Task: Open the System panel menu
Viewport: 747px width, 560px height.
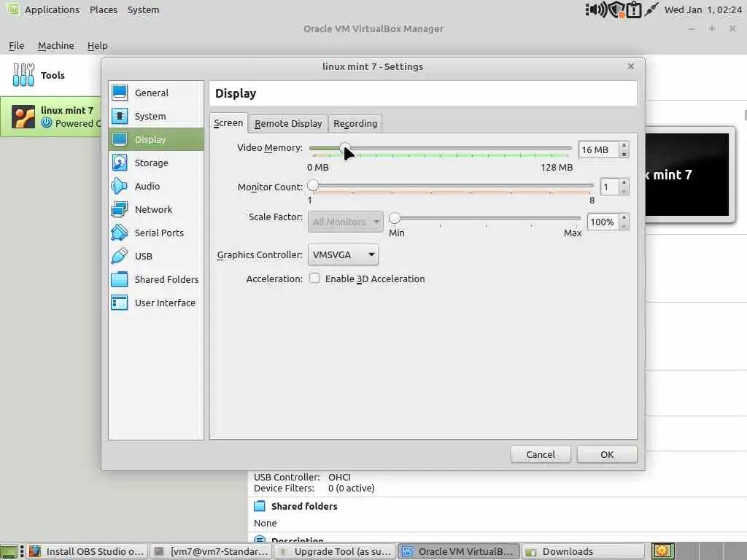Action: [x=144, y=9]
